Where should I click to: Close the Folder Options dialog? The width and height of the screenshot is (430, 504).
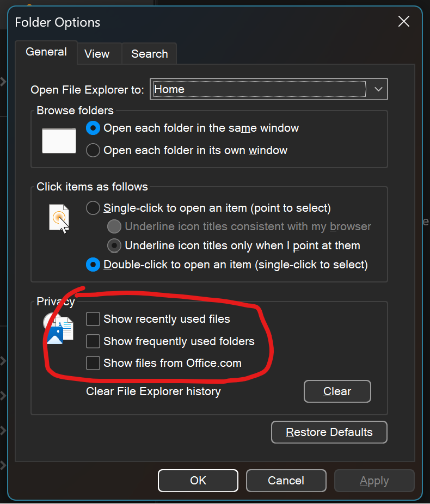404,22
